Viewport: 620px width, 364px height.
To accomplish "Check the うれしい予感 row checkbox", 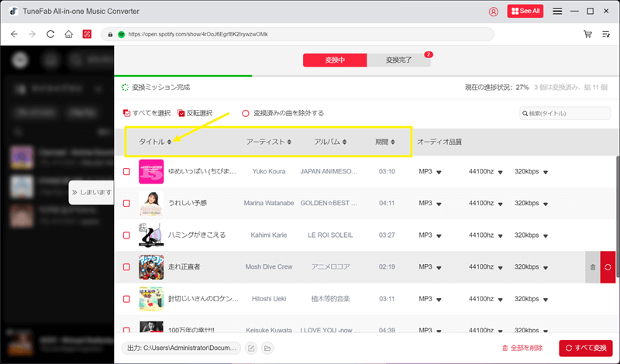I will click(x=126, y=203).
